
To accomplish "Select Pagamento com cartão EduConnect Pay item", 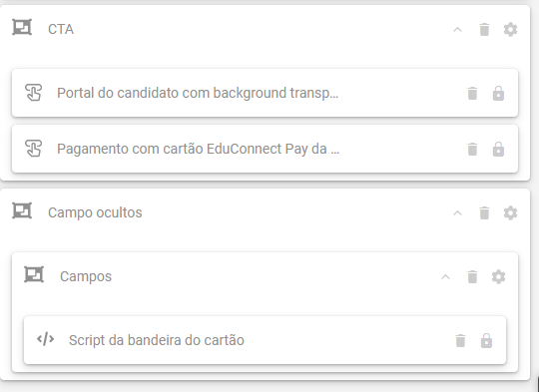I will click(x=265, y=149).
